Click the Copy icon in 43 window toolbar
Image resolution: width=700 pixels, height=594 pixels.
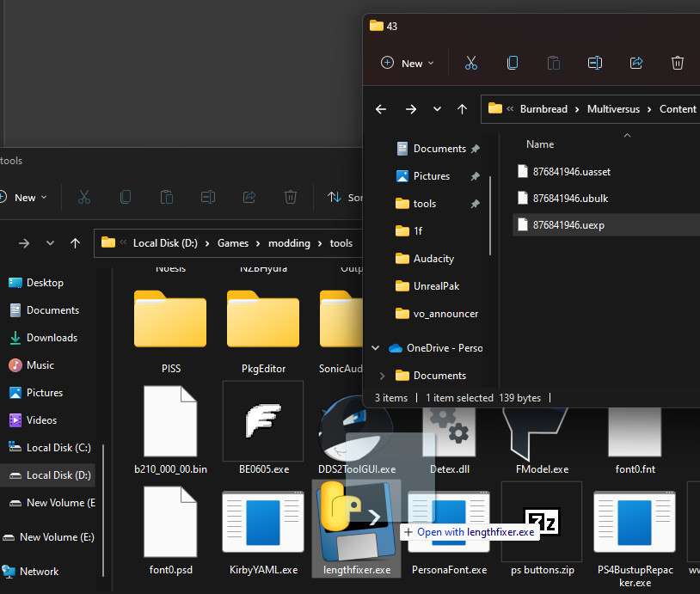(x=513, y=63)
